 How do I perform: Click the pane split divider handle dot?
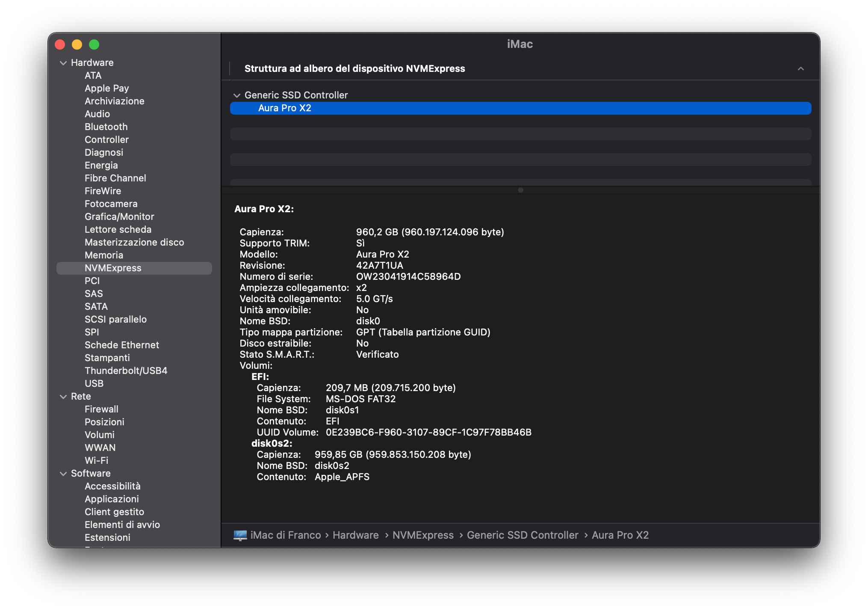click(521, 190)
